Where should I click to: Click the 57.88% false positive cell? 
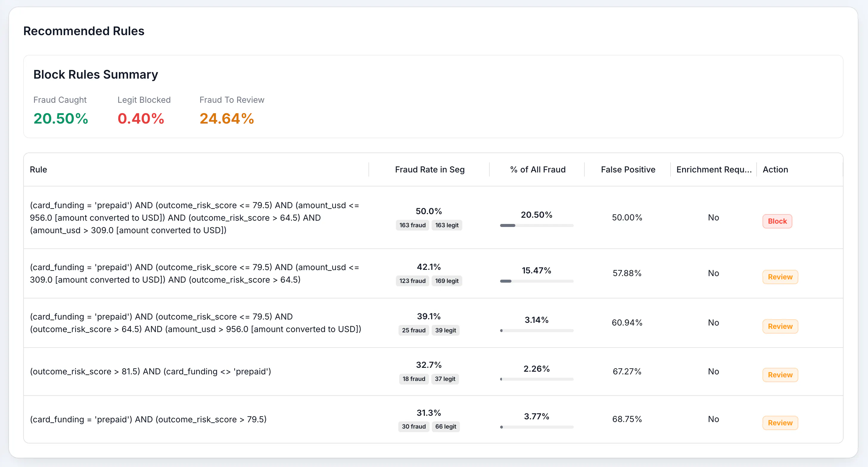coord(627,273)
